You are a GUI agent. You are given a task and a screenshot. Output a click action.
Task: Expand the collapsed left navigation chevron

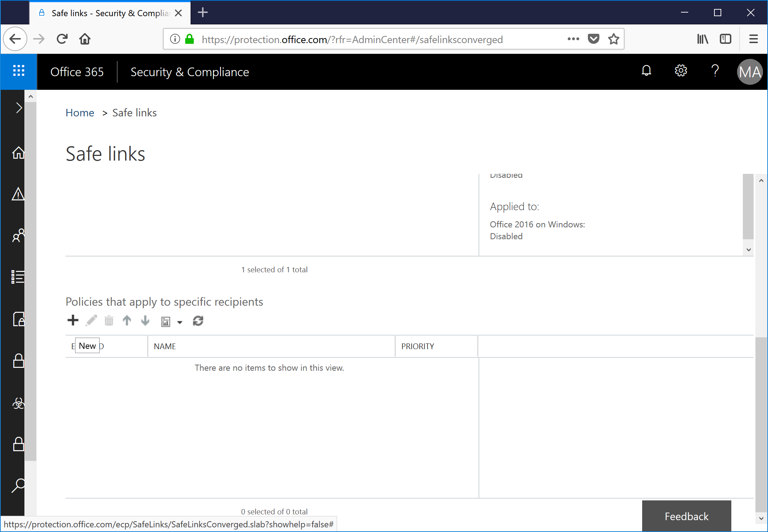(x=18, y=107)
